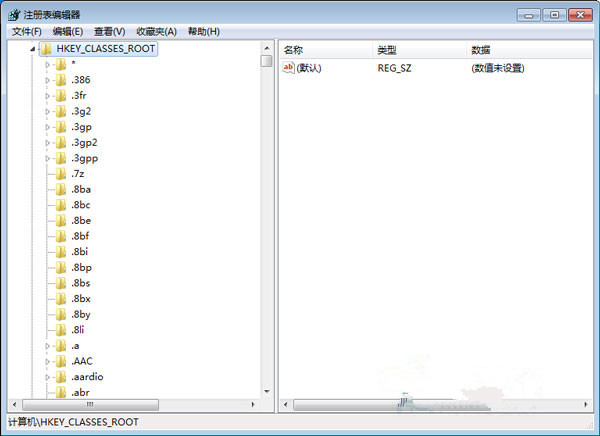Click the HKEY_CLASSES_ROOT folder icon
This screenshot has height=436, width=600.
pyautogui.click(x=46, y=49)
